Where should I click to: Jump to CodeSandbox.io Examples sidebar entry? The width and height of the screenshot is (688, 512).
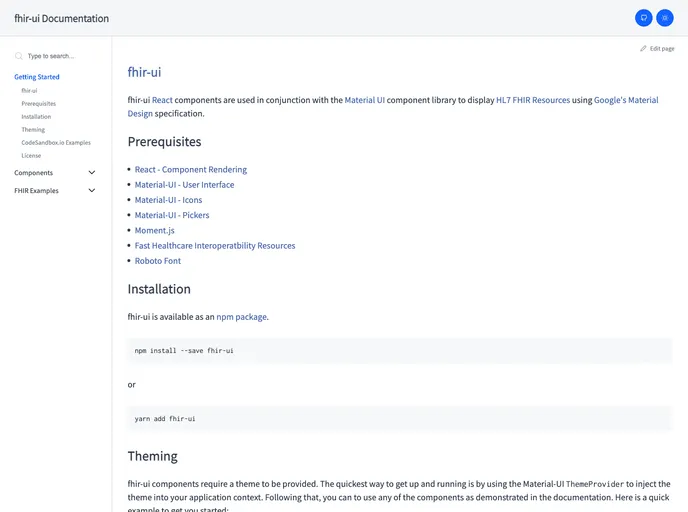[x=56, y=143]
